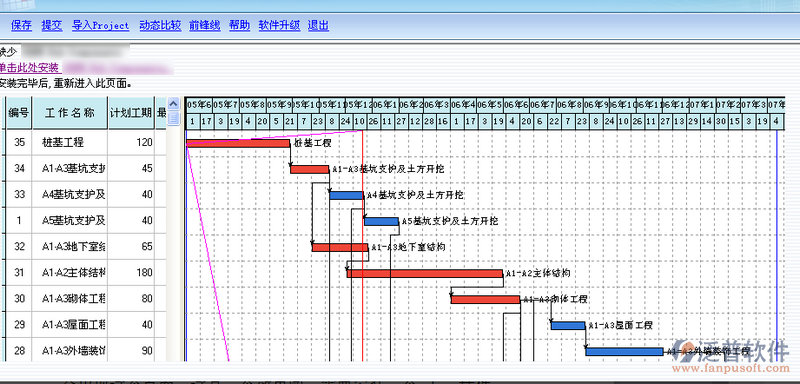Select 动态比较 in the toolbar

160,25
